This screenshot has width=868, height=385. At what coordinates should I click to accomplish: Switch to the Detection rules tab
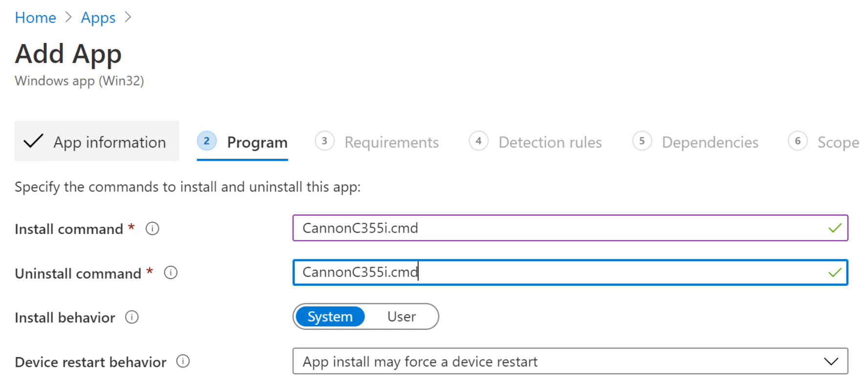(550, 142)
